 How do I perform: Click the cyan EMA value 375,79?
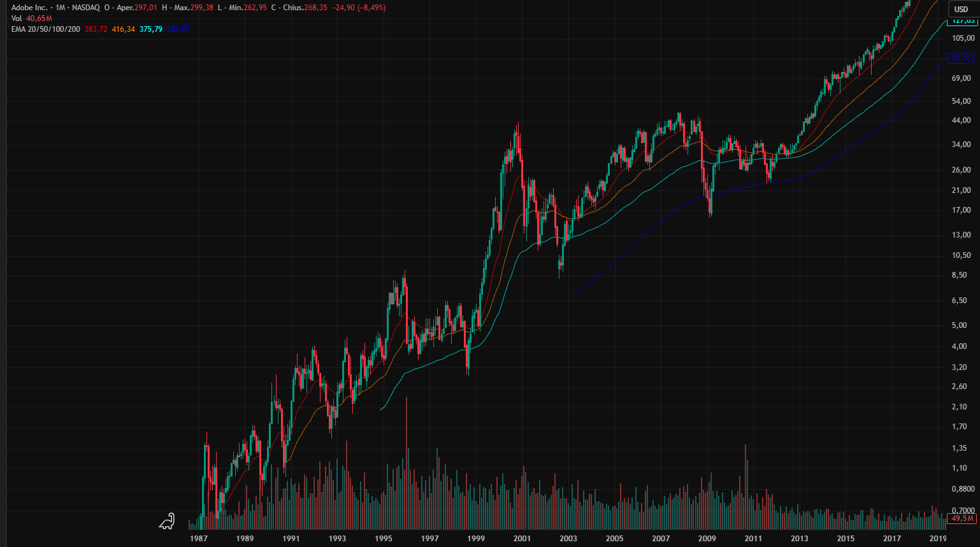[x=151, y=29]
